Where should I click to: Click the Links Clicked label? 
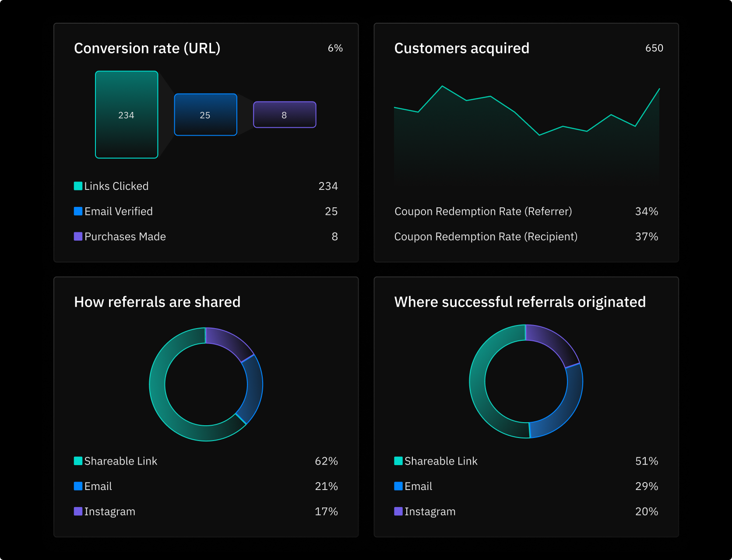(x=116, y=186)
